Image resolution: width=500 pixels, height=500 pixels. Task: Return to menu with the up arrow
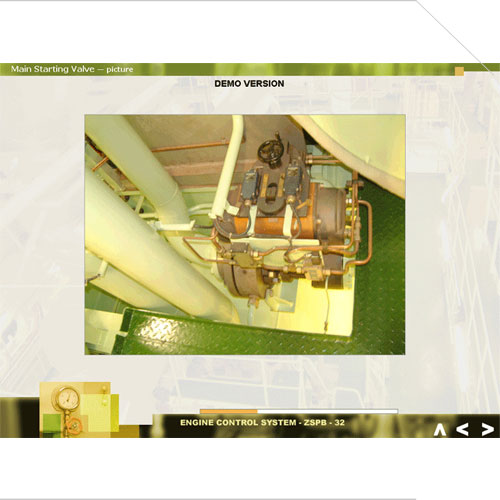pos(440,430)
